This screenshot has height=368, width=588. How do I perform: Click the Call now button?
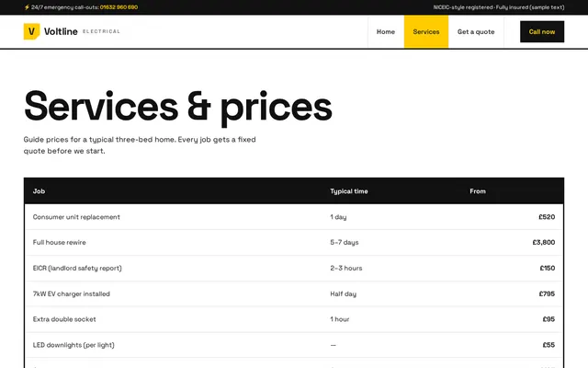(542, 32)
